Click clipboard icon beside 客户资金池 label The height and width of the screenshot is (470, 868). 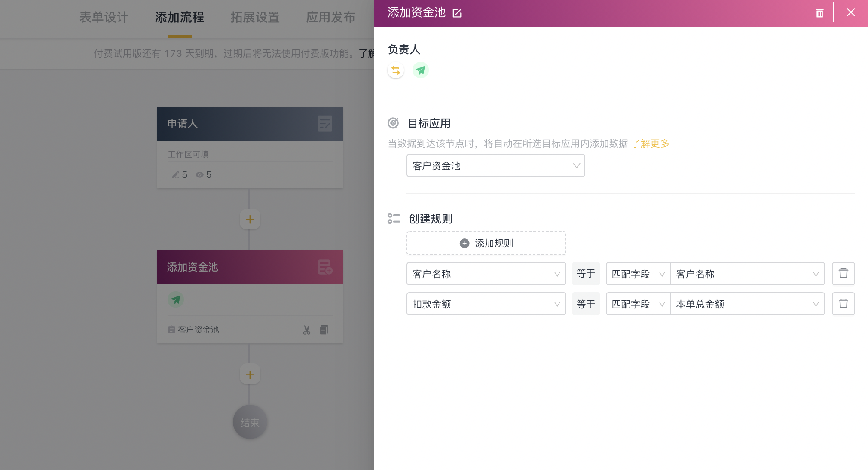(171, 330)
